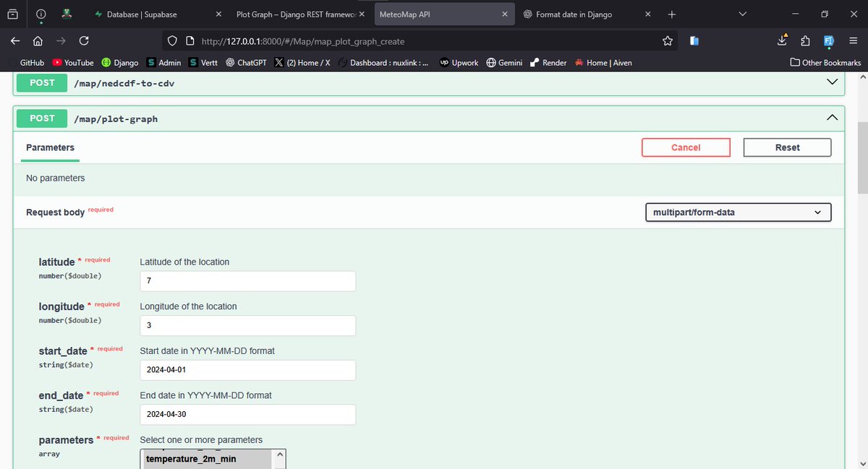Click the pinned tab with green figure icon

tap(66, 14)
